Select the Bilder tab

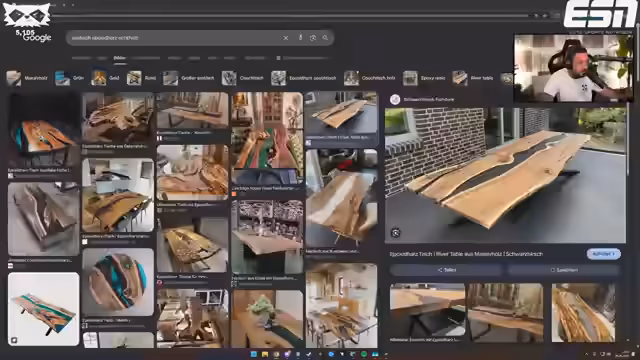120,58
